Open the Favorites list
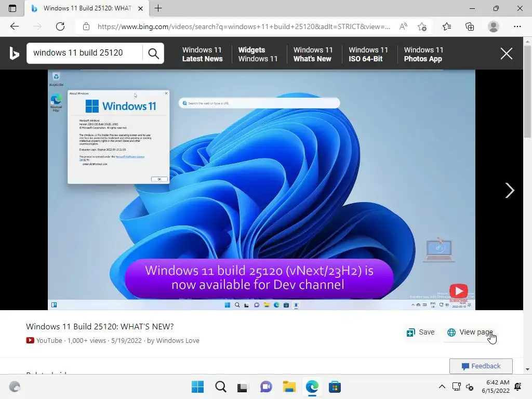Screen dimensions: 532x399 (447, 26)
